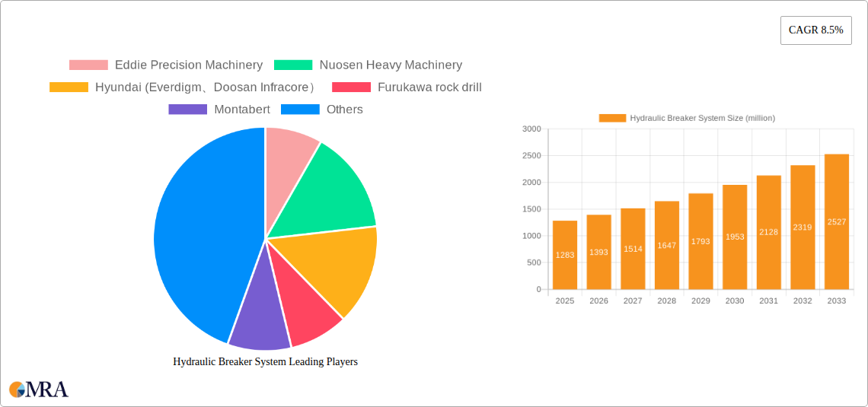This screenshot has width=868, height=407.
Task: Toggle the Hyundai legend color swatch
Action: (69, 87)
